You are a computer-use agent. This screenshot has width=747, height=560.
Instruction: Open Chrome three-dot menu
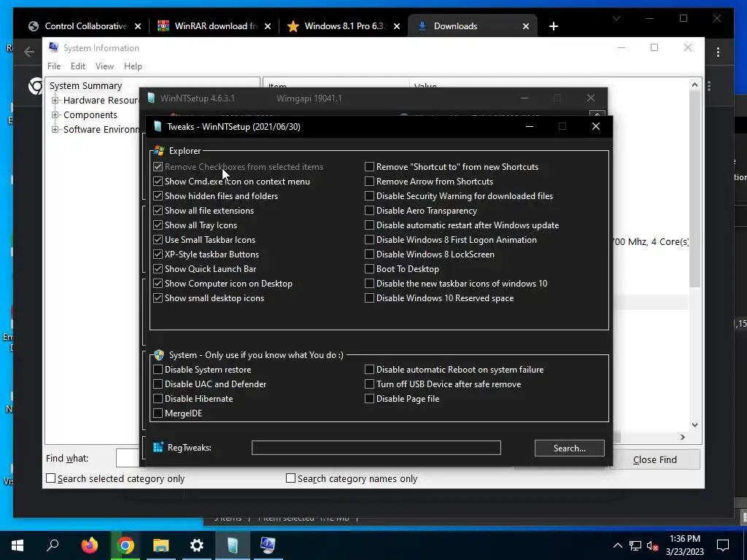tap(718, 52)
